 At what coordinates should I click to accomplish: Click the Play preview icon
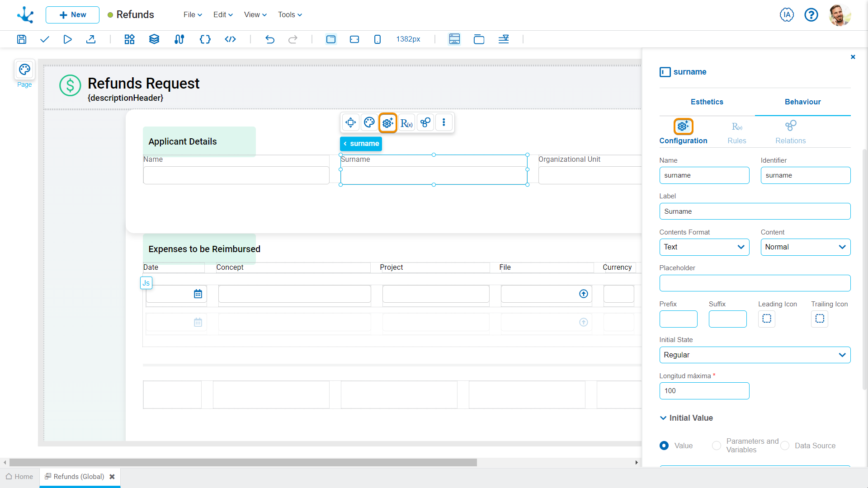click(67, 39)
